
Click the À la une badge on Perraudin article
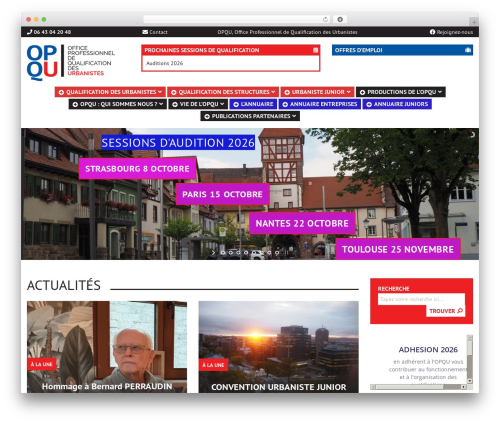click(x=41, y=364)
